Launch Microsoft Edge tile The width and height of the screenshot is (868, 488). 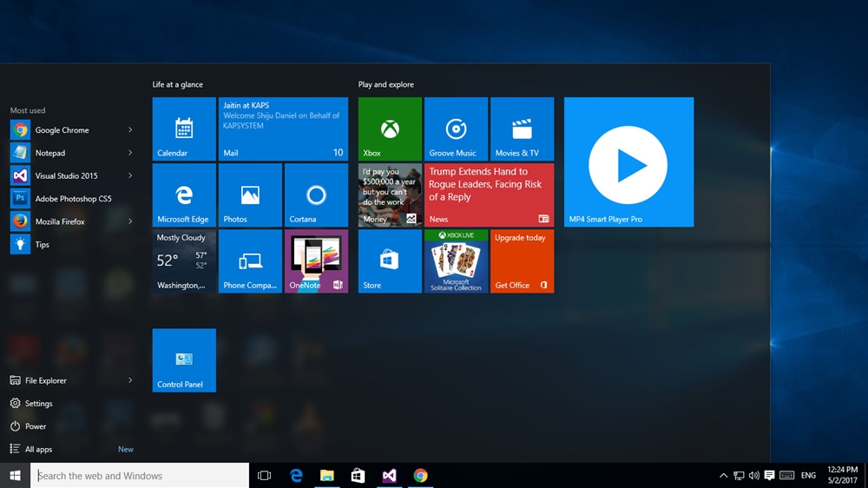184,195
